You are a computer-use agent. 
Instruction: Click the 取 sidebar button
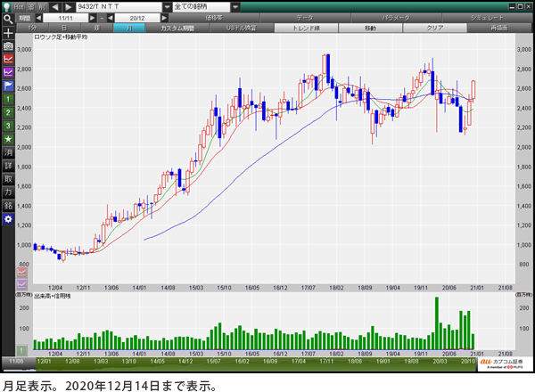pyautogui.click(x=8, y=179)
